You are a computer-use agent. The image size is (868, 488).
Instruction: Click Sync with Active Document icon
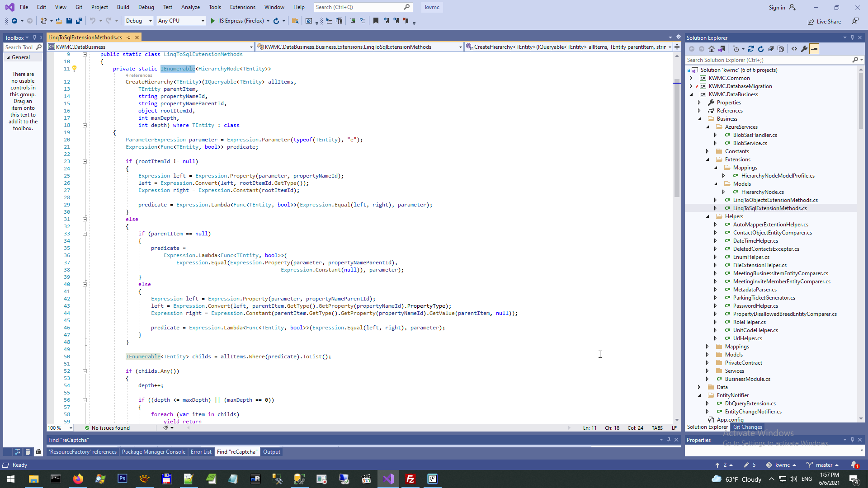click(x=751, y=49)
